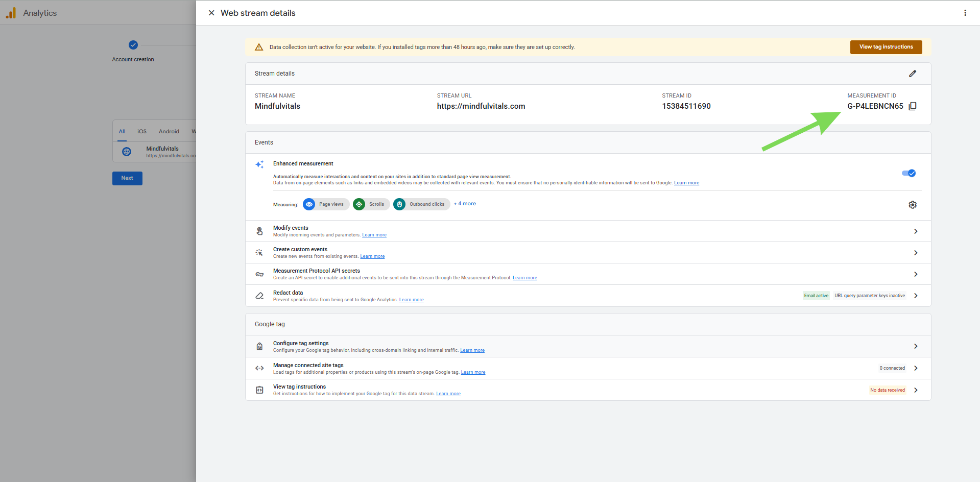Screen dimensions: 980x482
Task: Expand Measurement Protocol API secrets chevron
Action: [x=916, y=274]
